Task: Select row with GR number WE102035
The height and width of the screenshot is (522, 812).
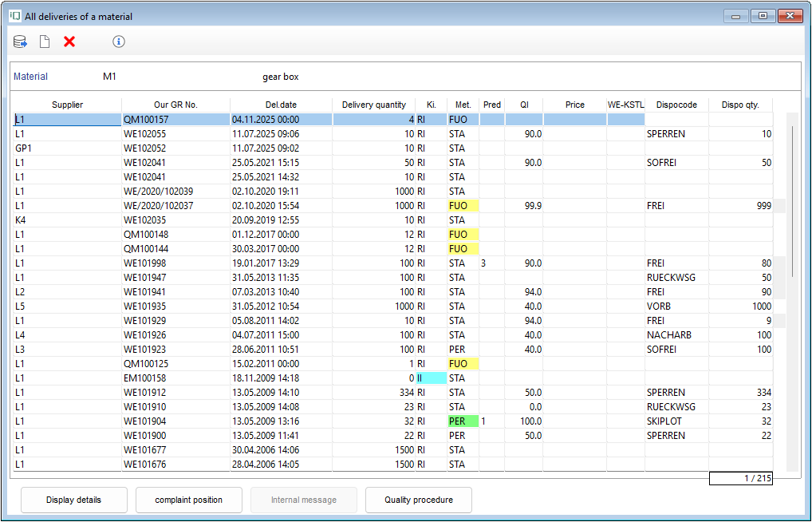Action: (145, 220)
